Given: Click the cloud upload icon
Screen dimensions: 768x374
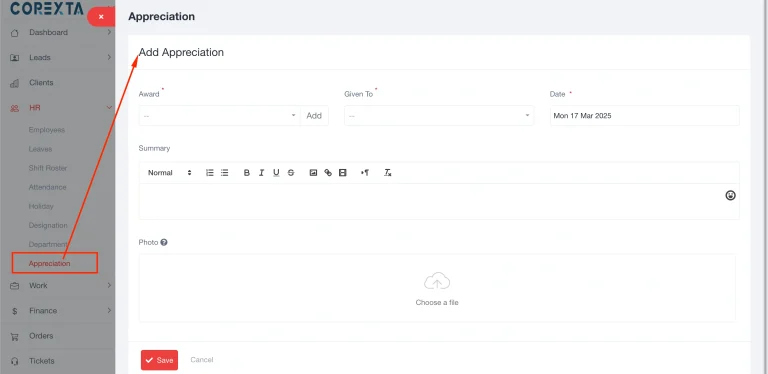Looking at the screenshot, I should tap(437, 282).
